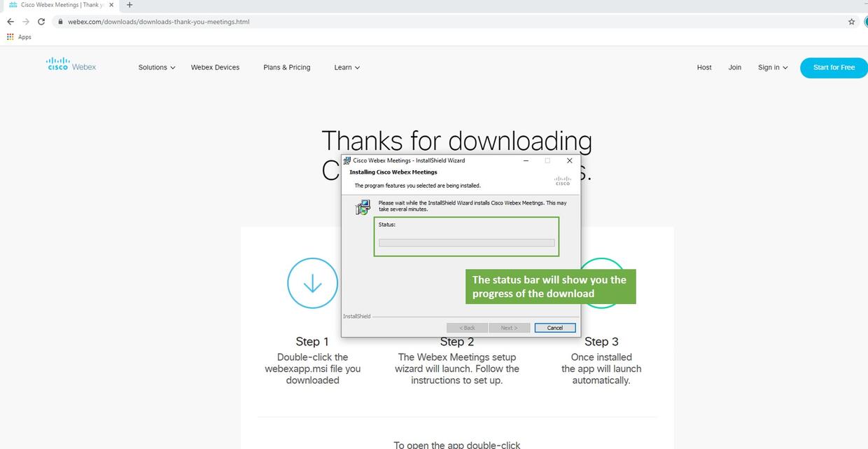868x449 pixels.
Task: Open the Webex Devices menu item
Action: click(x=215, y=67)
